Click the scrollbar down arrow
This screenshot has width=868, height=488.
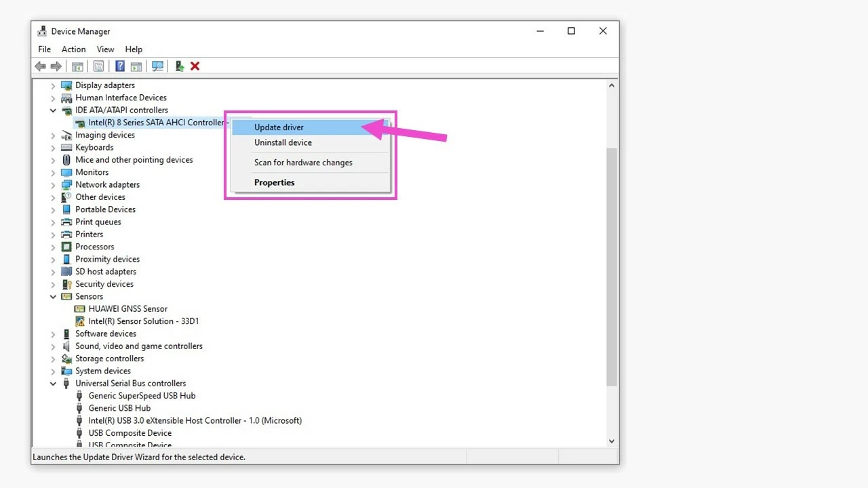[611, 441]
